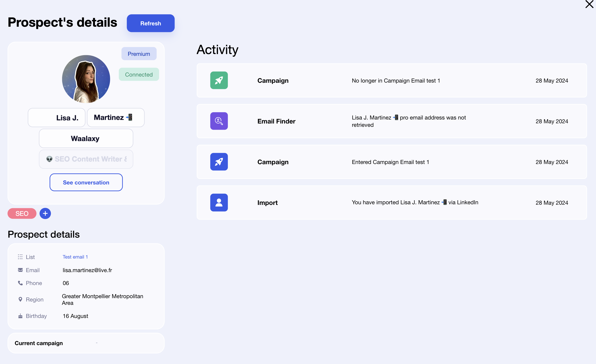The image size is (596, 364).
Task: Click the Campaign rocket icon (first activity)
Action: tap(219, 80)
